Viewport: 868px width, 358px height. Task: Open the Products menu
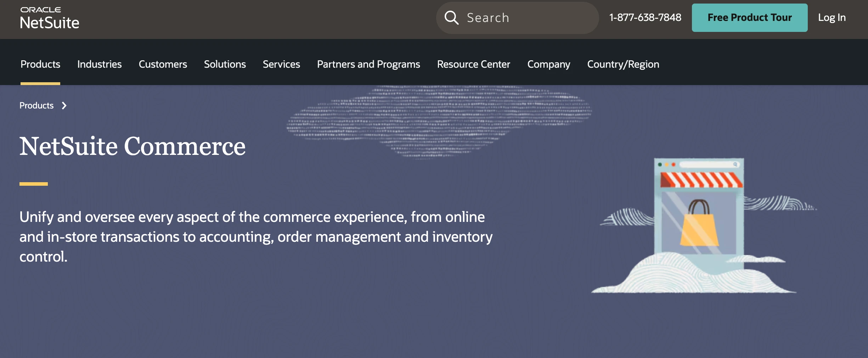point(40,64)
